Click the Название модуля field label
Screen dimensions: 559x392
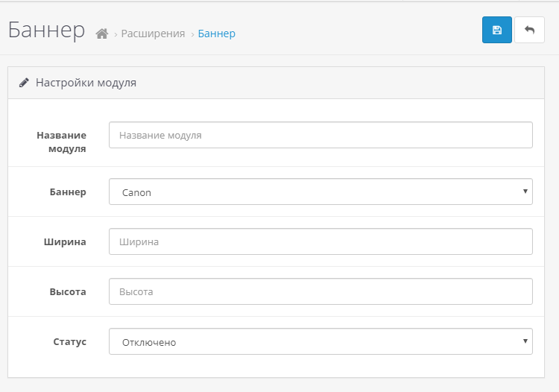coord(61,142)
